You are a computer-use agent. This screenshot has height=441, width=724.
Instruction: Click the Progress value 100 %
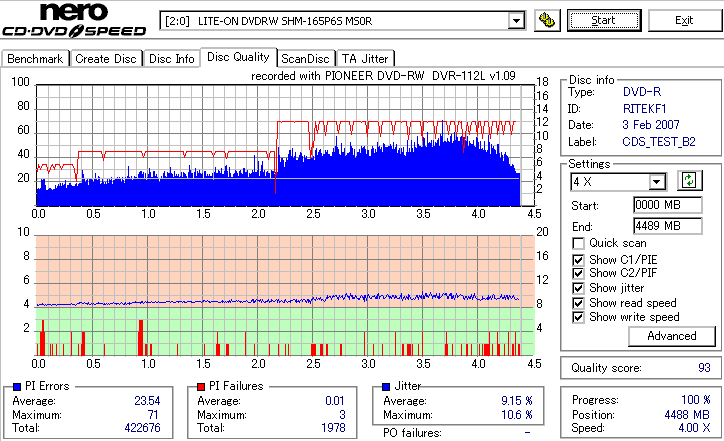tap(695, 400)
